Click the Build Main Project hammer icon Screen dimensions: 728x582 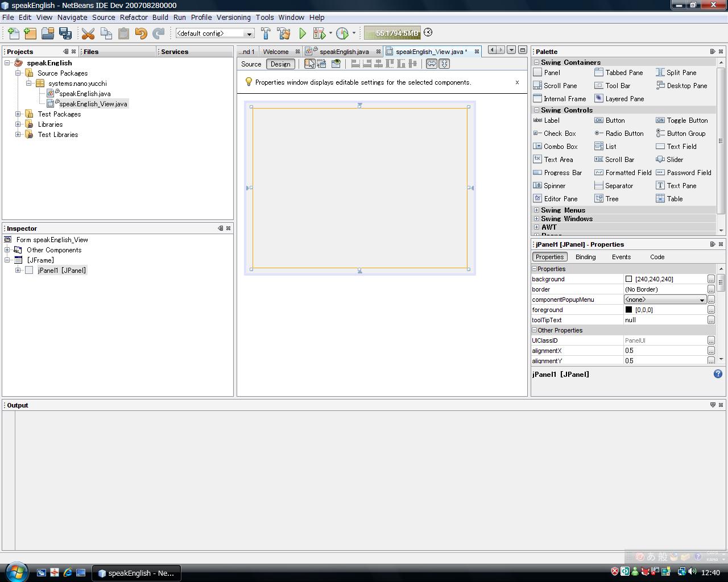tap(266, 34)
